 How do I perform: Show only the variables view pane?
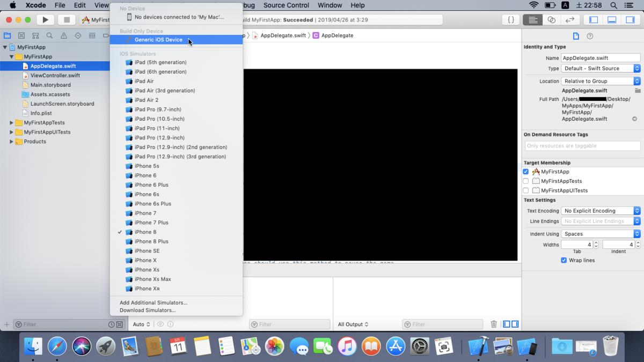[x=507, y=324]
